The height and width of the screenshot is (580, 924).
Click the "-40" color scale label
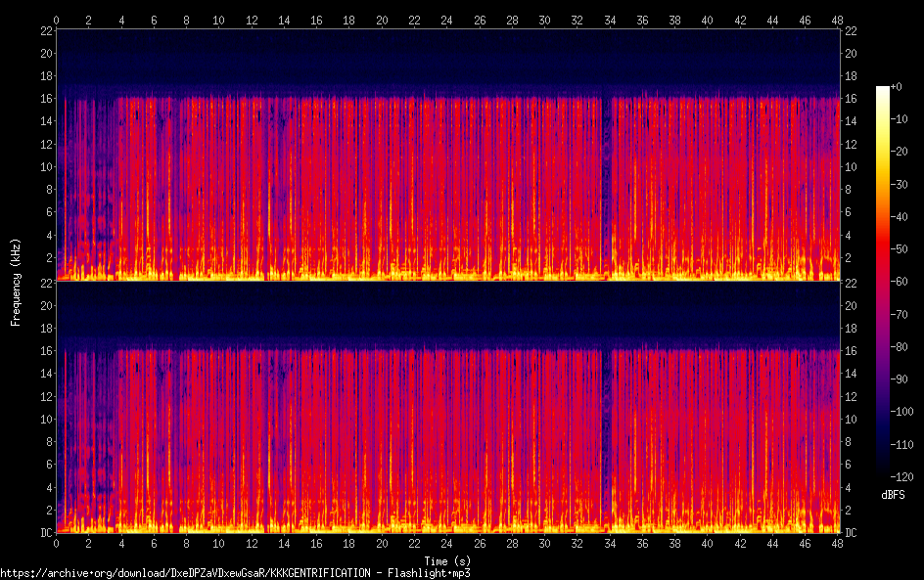[900, 217]
